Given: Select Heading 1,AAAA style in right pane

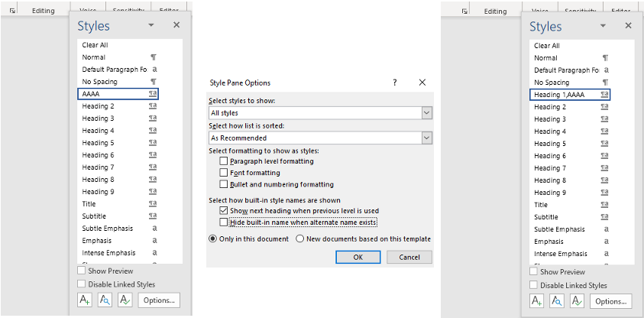Looking at the screenshot, I should click(x=570, y=95).
